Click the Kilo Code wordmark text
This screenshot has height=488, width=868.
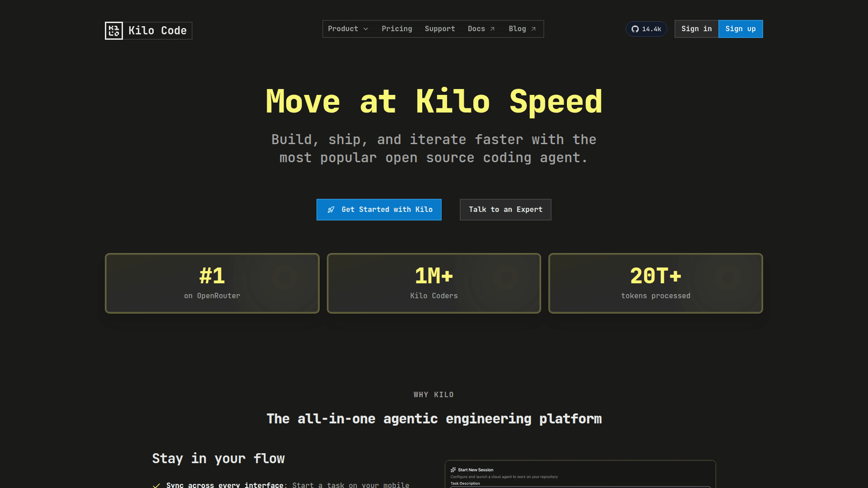coord(157,31)
